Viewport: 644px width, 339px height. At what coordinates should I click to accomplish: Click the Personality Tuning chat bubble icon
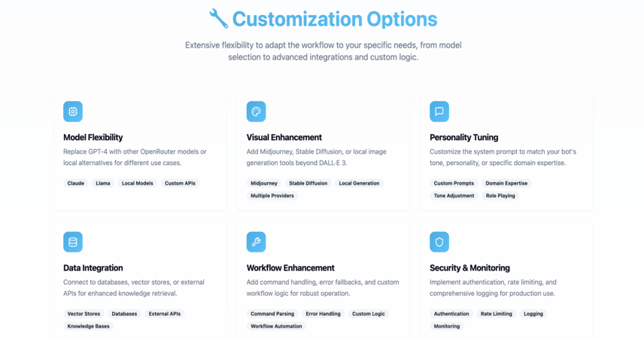pos(439,111)
